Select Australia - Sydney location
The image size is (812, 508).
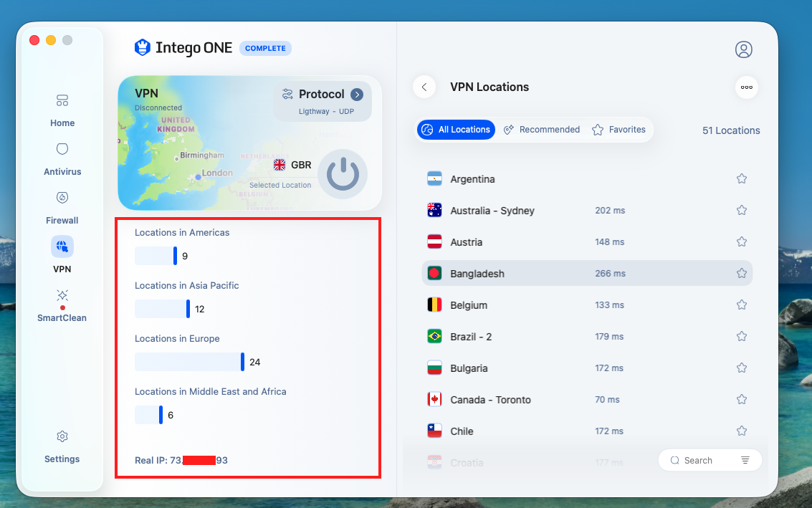[x=587, y=210]
